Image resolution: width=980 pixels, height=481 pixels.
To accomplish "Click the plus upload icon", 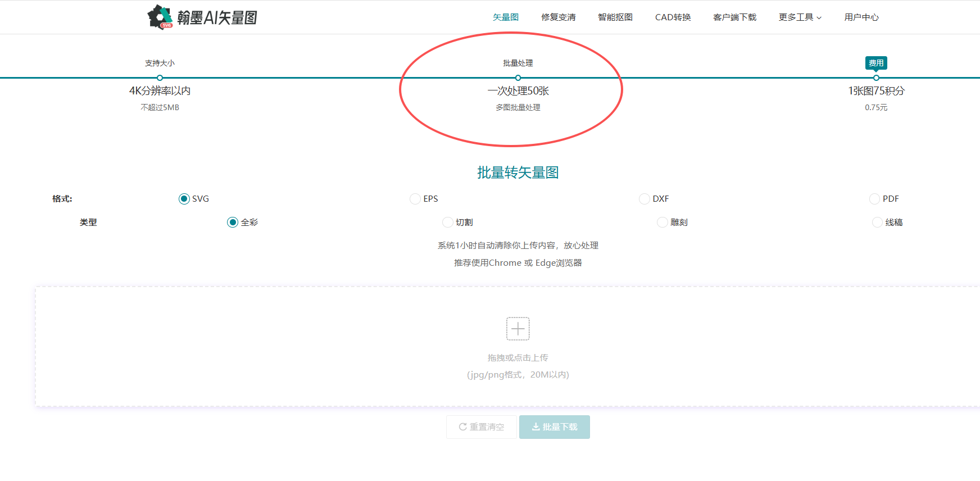I will click(x=518, y=329).
